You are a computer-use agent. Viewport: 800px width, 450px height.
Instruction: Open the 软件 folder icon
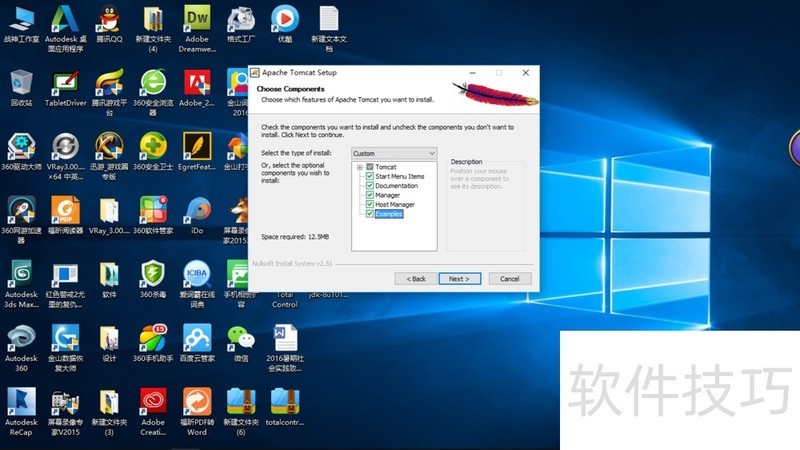(x=109, y=276)
